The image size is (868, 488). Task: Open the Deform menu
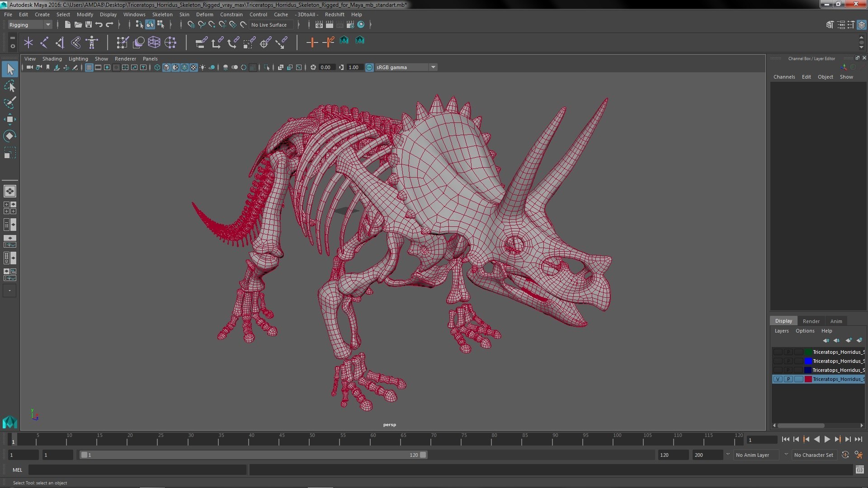point(204,14)
